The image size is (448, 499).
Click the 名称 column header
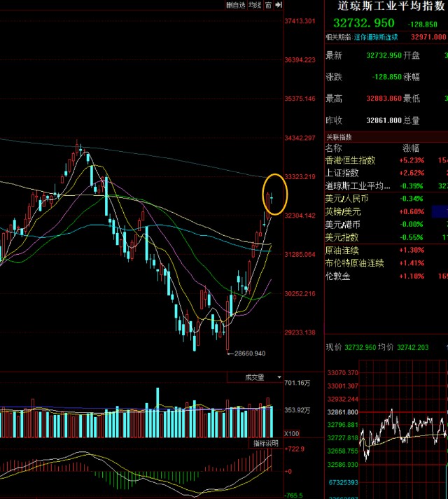[x=333, y=148]
